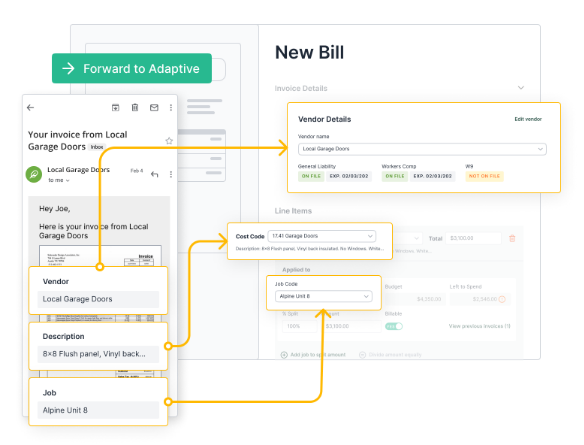The image size is (584, 445).
Task: Delete line item with red trash icon
Action: tap(512, 238)
